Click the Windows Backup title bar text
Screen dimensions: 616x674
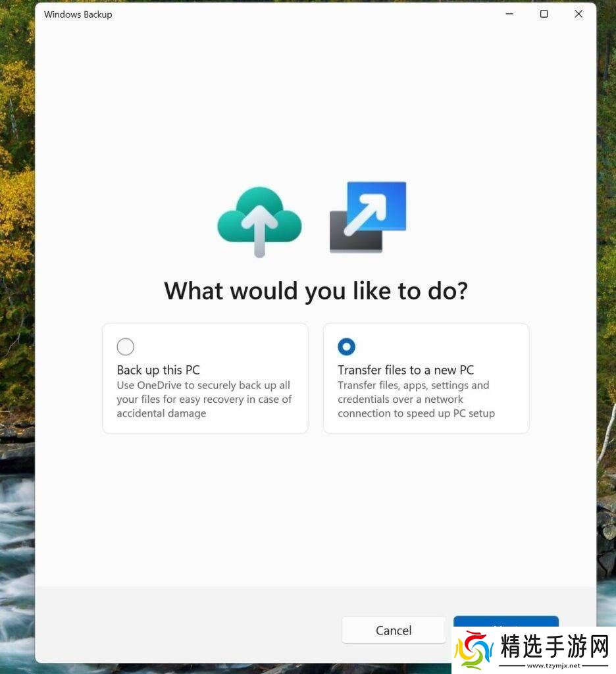[78, 14]
